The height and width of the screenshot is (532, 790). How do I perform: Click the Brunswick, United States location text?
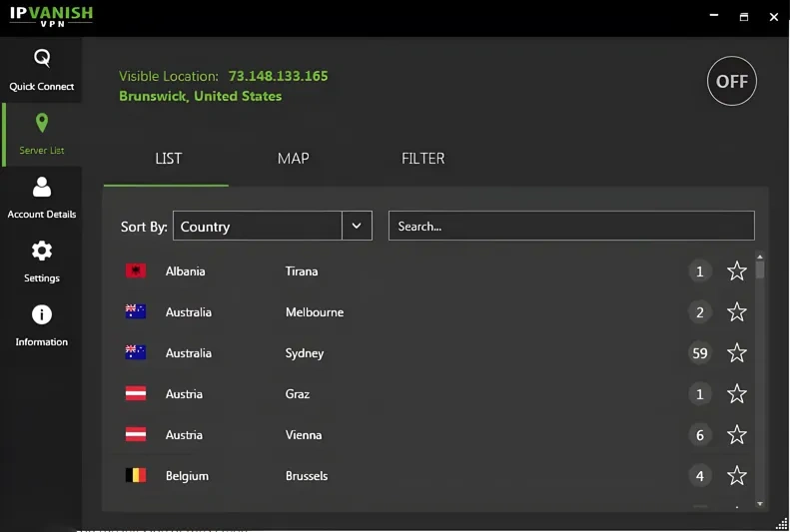pos(200,96)
